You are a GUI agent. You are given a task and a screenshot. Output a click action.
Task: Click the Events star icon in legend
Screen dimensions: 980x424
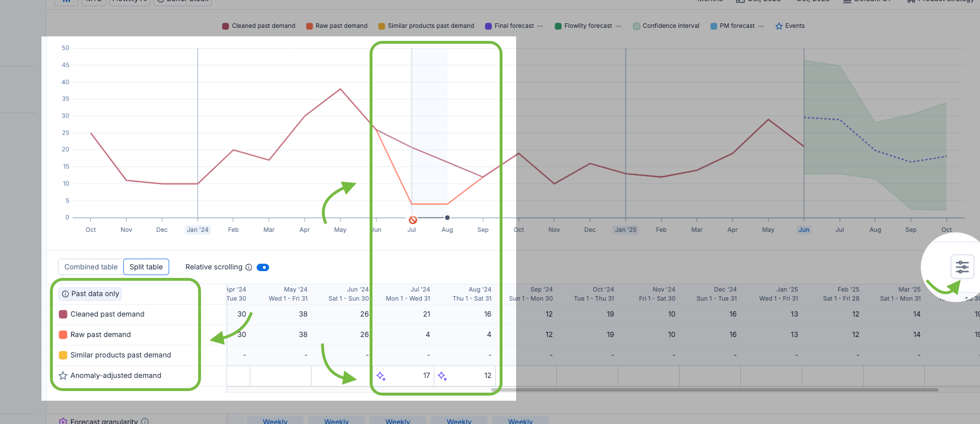(x=779, y=26)
